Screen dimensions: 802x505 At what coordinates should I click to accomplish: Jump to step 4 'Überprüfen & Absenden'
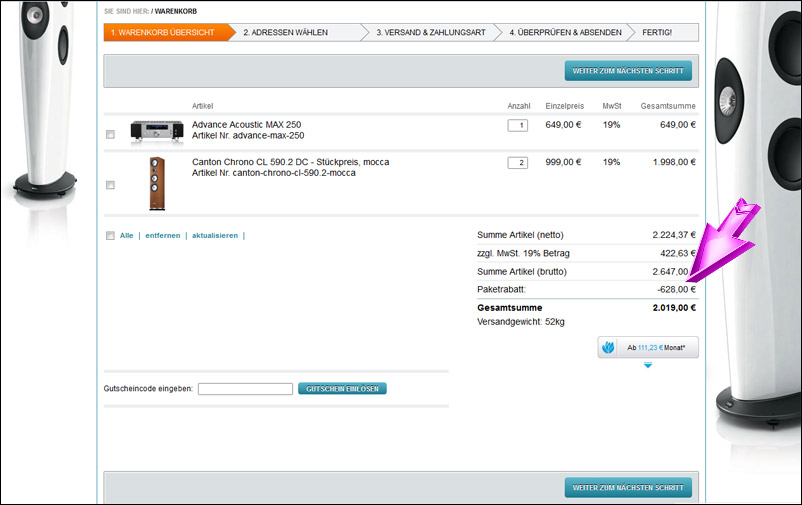pyautogui.click(x=565, y=32)
